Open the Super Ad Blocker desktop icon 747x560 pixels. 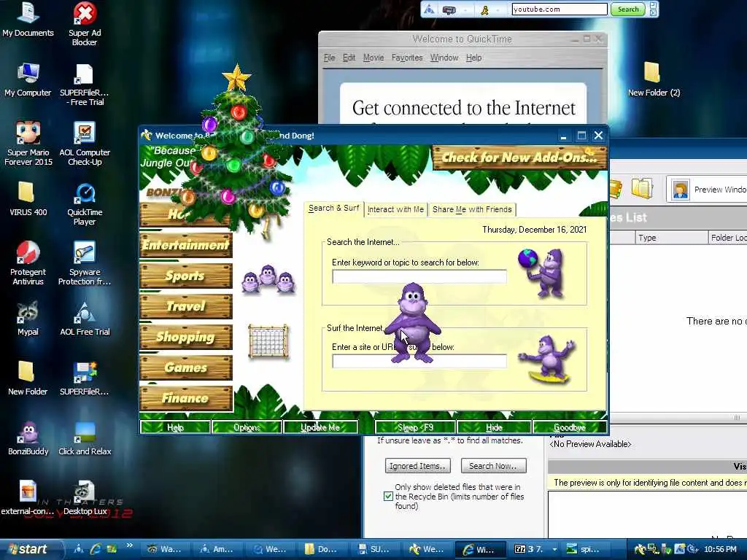85,24
